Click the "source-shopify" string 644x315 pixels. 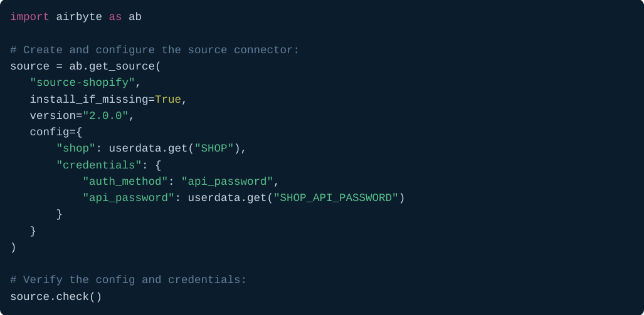click(82, 83)
